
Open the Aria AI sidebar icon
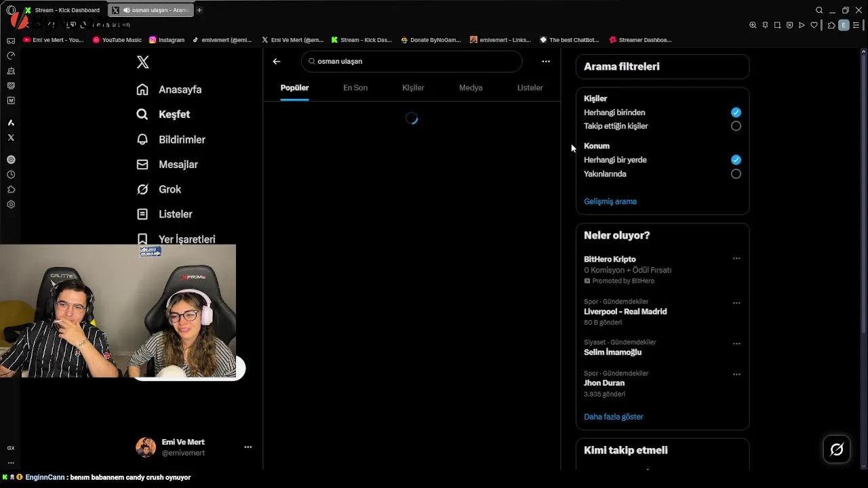point(11,123)
